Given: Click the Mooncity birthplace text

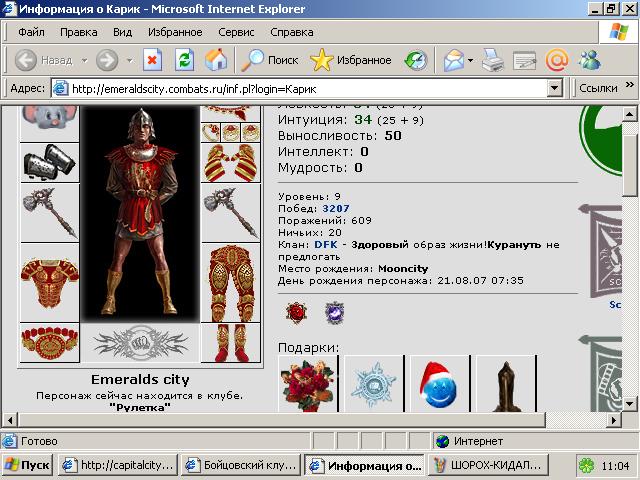Looking at the screenshot, I should coord(403,269).
